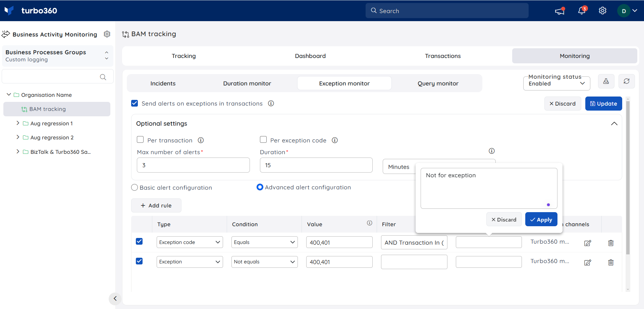Click the Max number of alerts field
644x309 pixels.
click(x=193, y=165)
